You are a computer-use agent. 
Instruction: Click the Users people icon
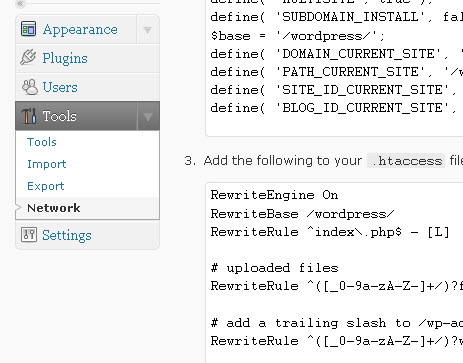point(30,87)
